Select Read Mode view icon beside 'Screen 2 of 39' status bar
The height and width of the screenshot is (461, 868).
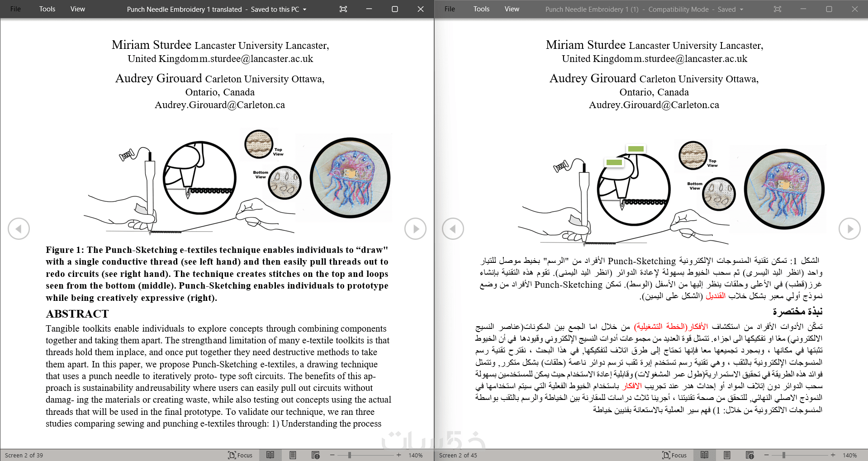click(270, 455)
